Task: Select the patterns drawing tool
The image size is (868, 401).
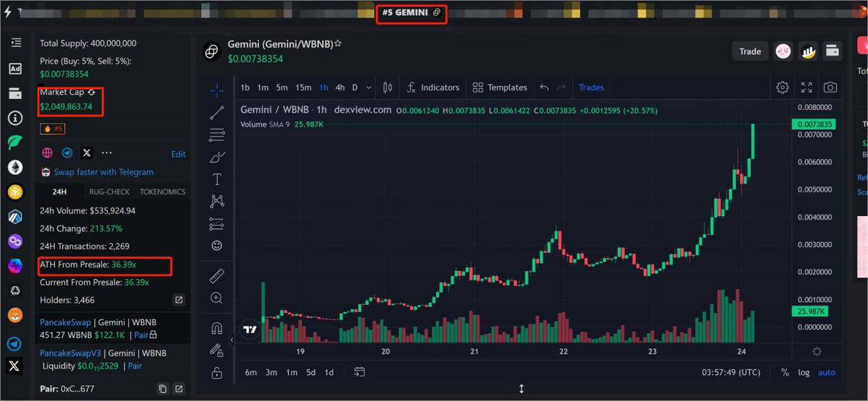Action: (216, 201)
